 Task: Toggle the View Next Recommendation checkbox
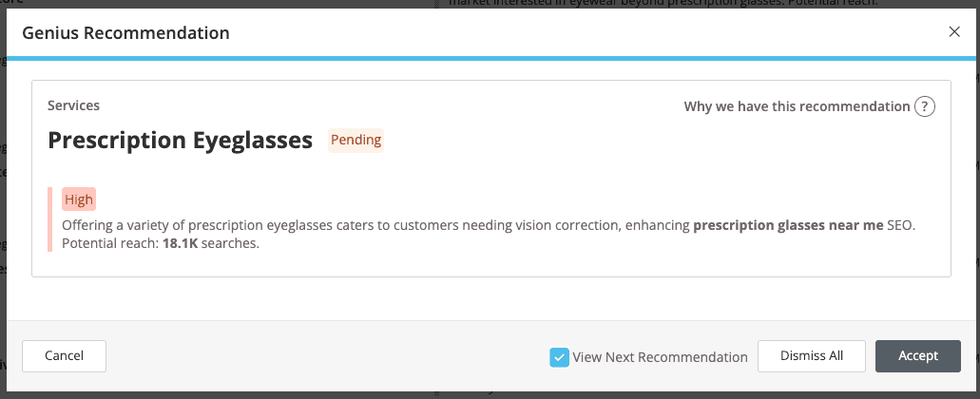pyautogui.click(x=559, y=357)
